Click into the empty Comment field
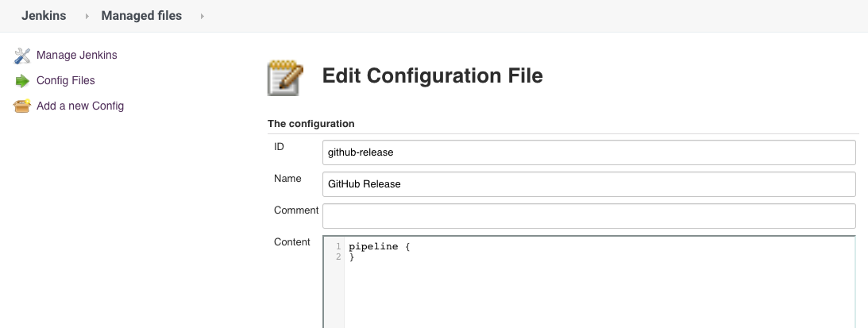The image size is (868, 328). 589,215
